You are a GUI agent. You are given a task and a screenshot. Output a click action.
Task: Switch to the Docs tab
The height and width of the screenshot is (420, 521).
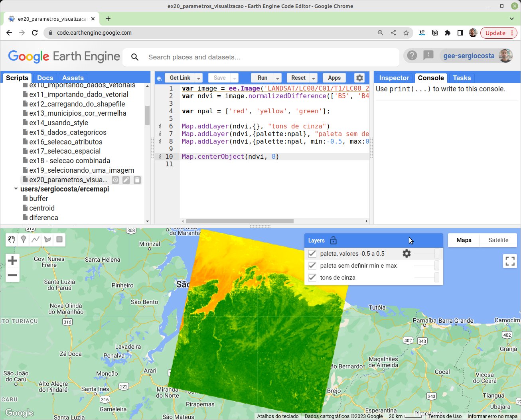[45, 78]
